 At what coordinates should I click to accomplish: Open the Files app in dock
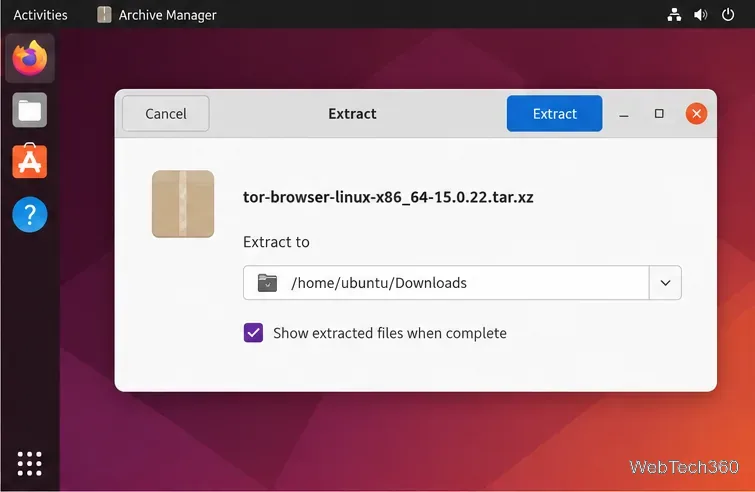[30, 110]
